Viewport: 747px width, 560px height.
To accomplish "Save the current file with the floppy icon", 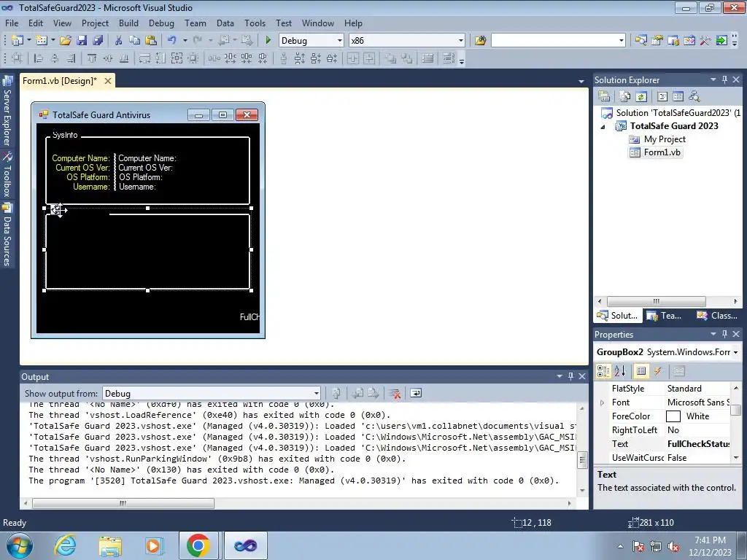I will click(82, 41).
